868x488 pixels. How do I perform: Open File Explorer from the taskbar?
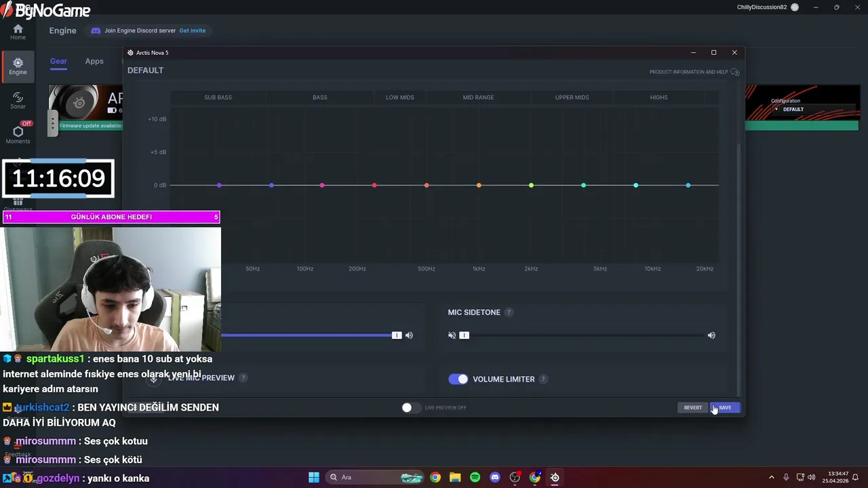[455, 477]
